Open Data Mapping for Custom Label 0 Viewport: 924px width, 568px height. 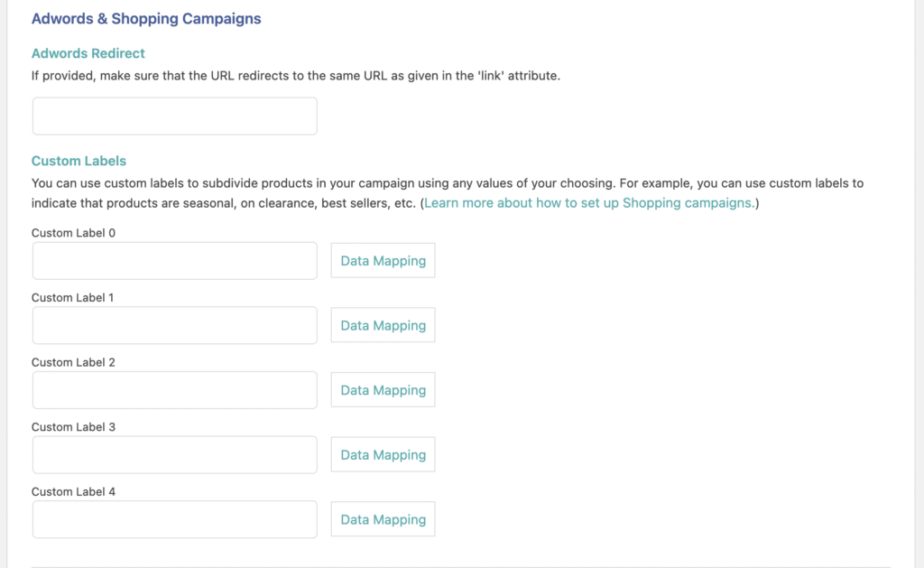[x=383, y=260]
